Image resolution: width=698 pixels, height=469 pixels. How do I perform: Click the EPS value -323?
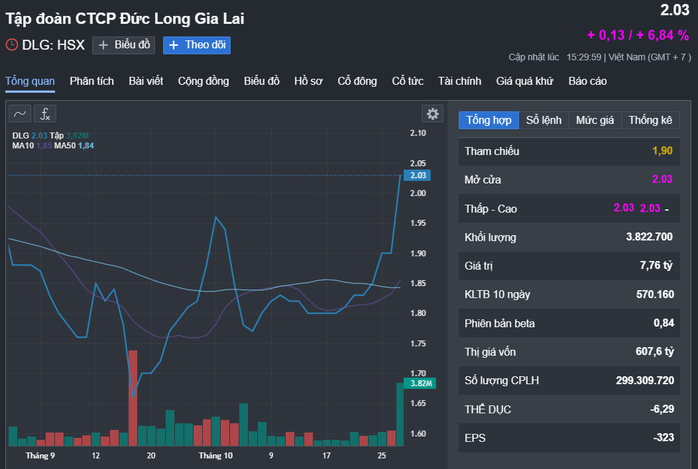click(x=664, y=437)
